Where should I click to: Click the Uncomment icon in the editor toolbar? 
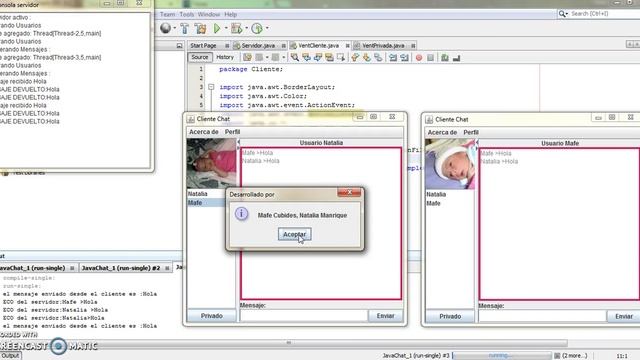[x=456, y=58]
